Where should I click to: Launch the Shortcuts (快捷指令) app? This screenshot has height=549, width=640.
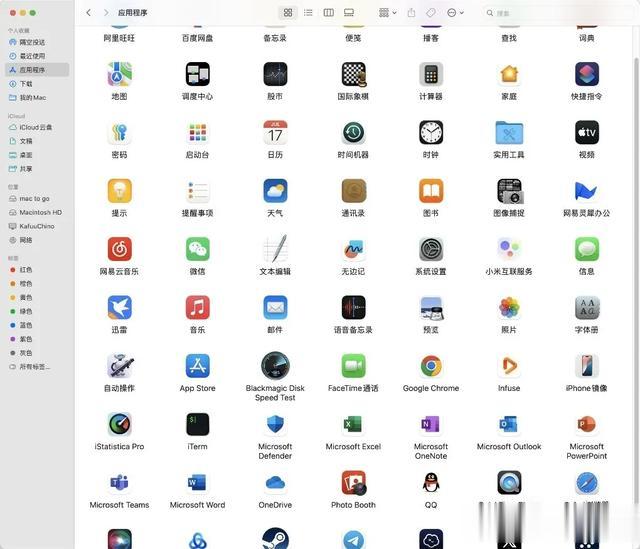click(587, 74)
